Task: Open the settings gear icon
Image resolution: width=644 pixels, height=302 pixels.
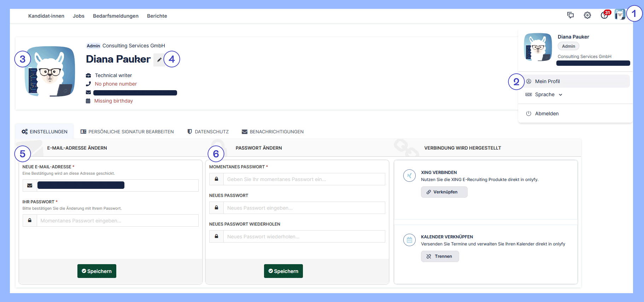Action: [x=587, y=15]
